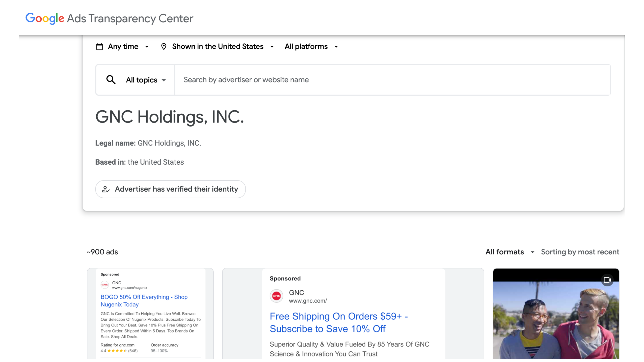Click the Sorting by most recent label
This screenshot has width=644, height=362.
580,252
